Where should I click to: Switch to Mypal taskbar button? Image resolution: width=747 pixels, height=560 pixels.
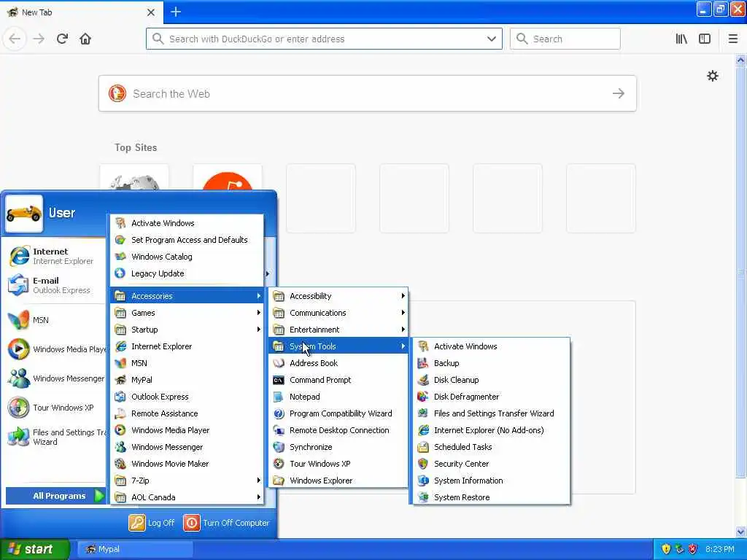coord(135,549)
